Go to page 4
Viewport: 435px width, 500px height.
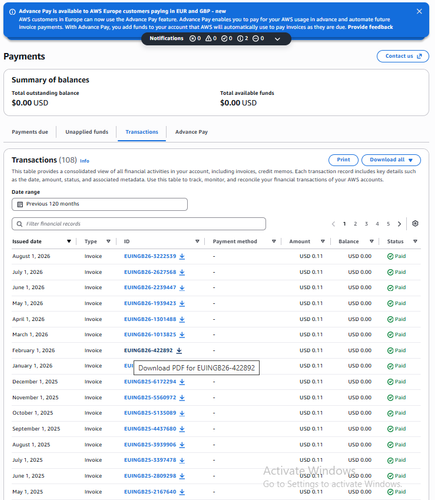pos(377,224)
